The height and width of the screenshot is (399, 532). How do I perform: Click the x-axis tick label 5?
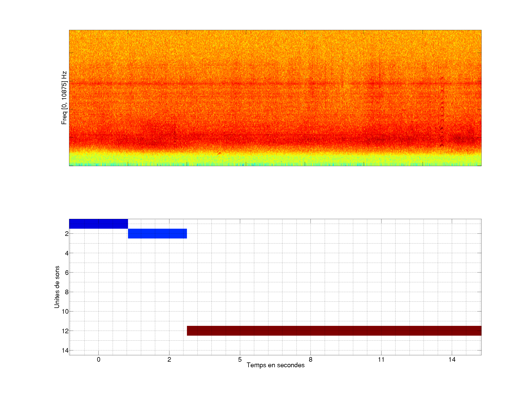(x=240, y=359)
